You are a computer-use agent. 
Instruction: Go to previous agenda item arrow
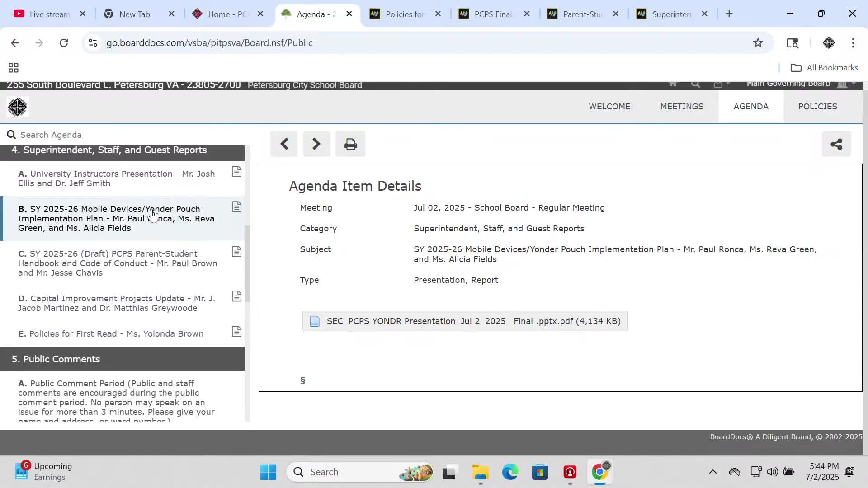tap(284, 144)
